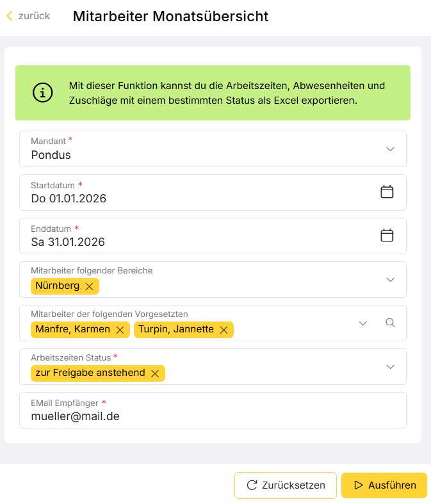Click the Startdatum date field

213,193
